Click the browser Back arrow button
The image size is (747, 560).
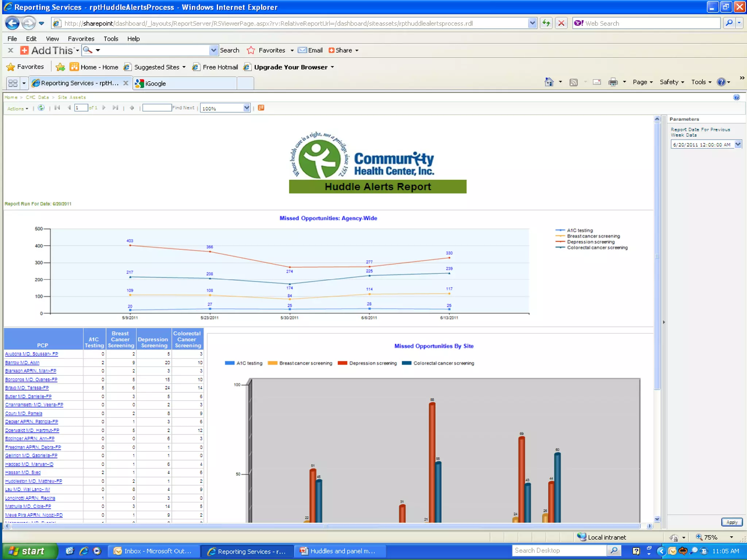coord(12,23)
